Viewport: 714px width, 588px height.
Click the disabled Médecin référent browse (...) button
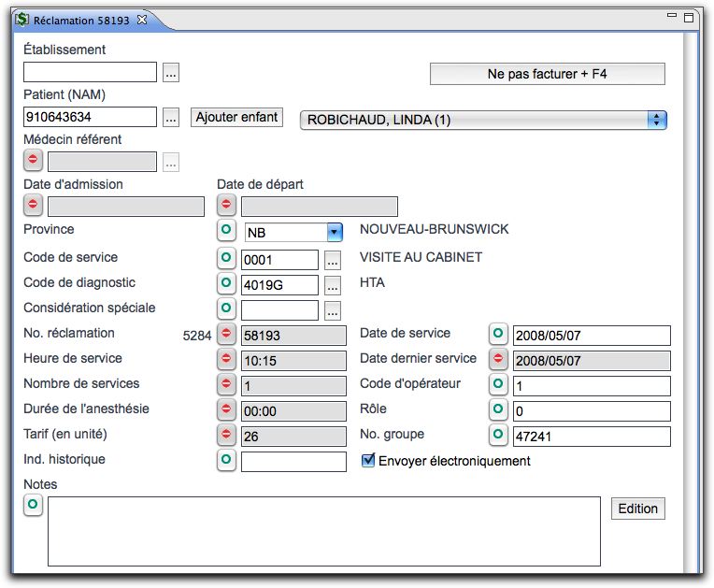[x=171, y=163]
